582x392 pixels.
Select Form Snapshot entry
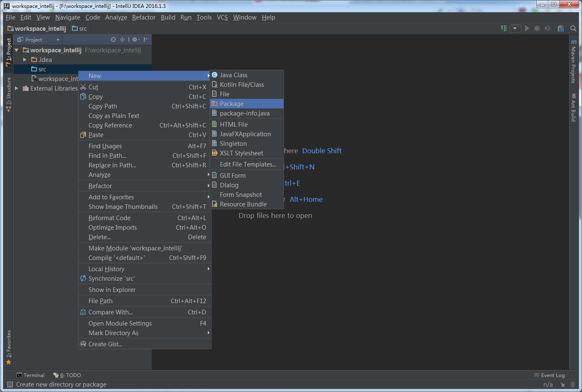coord(247,195)
